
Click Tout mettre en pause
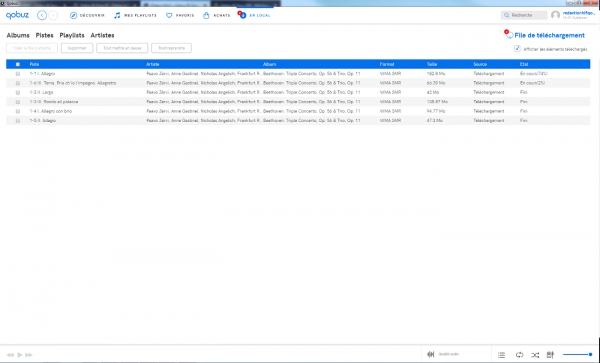tap(122, 48)
